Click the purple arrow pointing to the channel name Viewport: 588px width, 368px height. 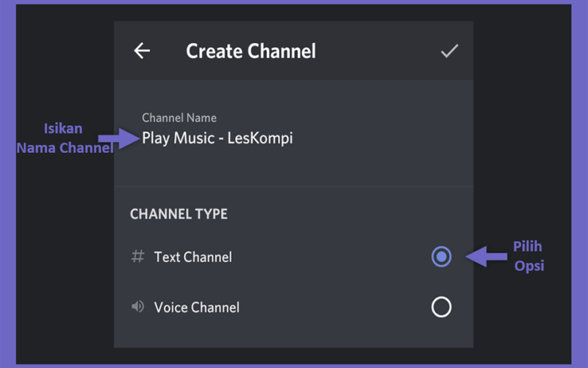pos(119,138)
